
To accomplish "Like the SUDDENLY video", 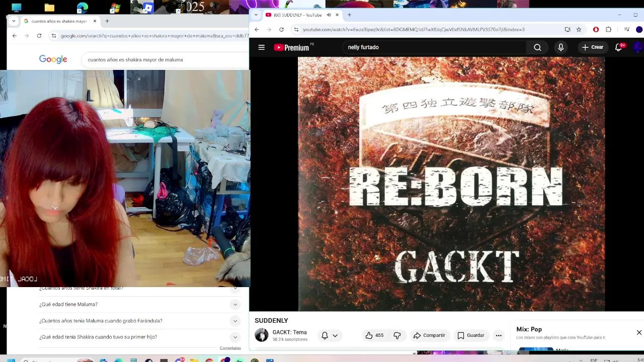I will click(x=374, y=335).
